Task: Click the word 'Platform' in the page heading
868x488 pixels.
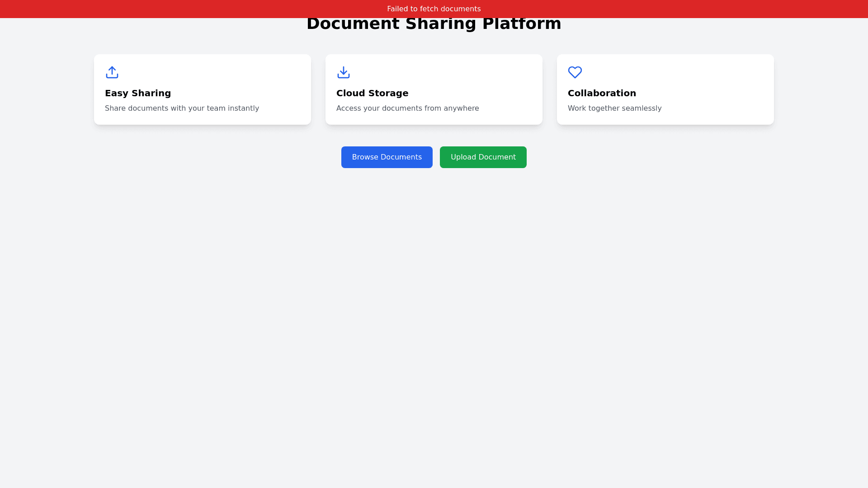Action: point(521,25)
